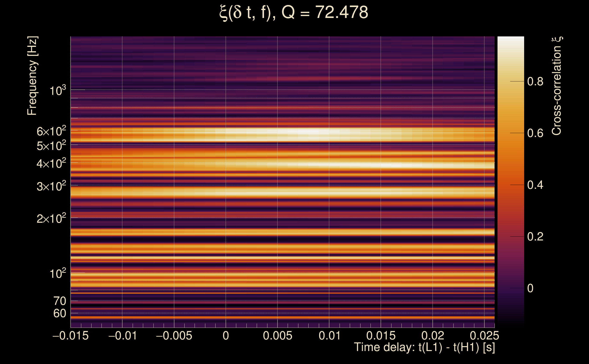Click the Time delay t(L1) - t(H1) axis label
589x364 pixels.
coord(424,347)
